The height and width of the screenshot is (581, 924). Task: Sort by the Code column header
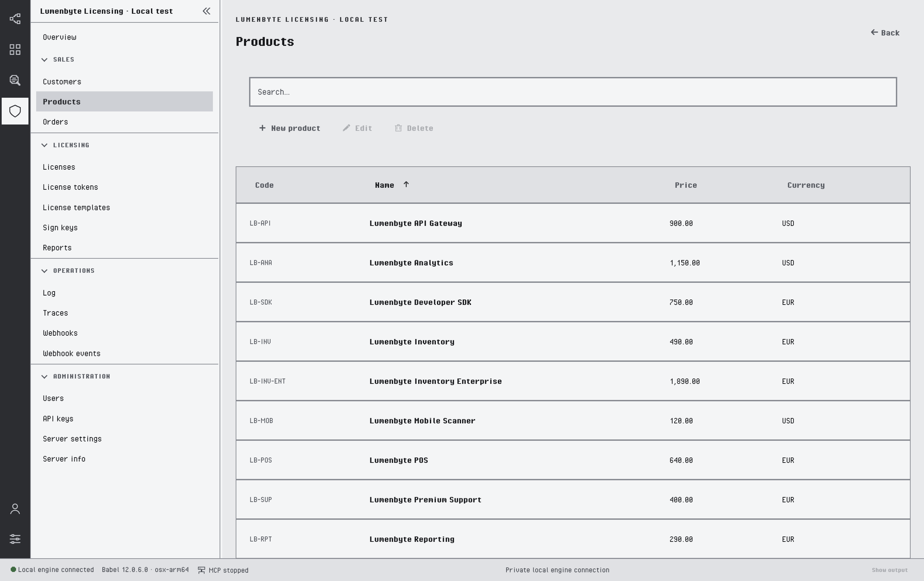(x=264, y=185)
